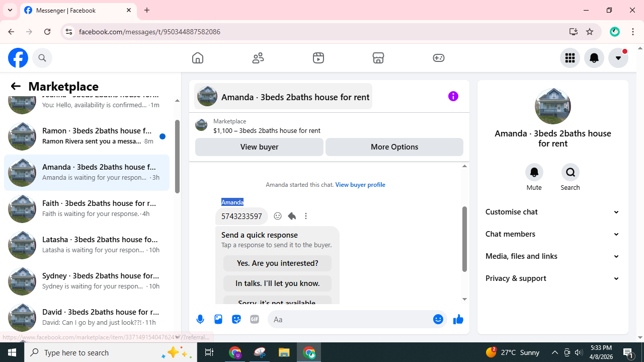Viewport: 644px width, 362px height.
Task: Go back from Marketplace messages
Action: pos(16,86)
